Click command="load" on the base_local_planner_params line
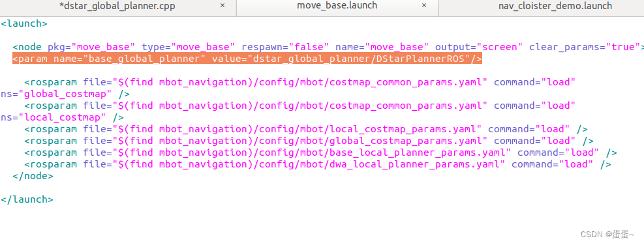This screenshot has height=245, width=644. [x=558, y=152]
